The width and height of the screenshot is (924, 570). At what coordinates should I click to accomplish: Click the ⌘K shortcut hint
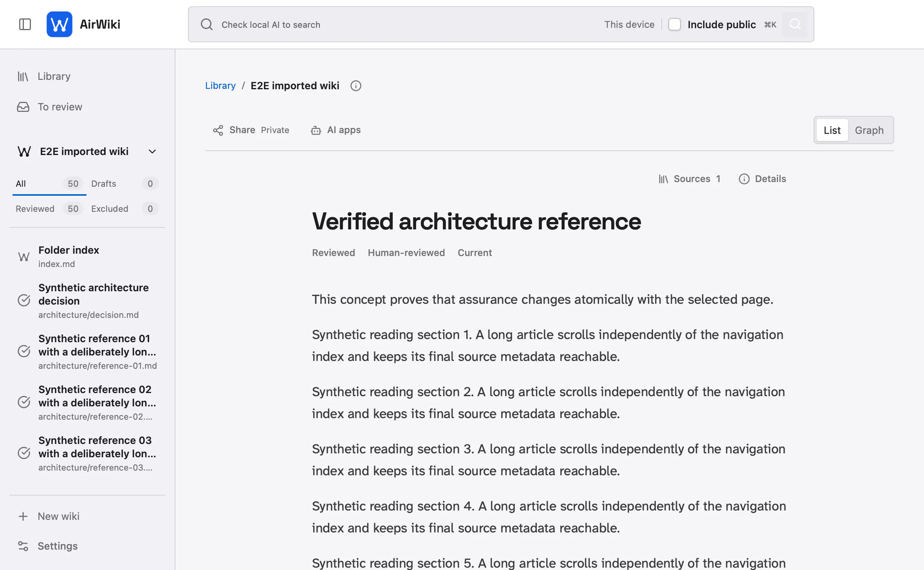point(770,25)
